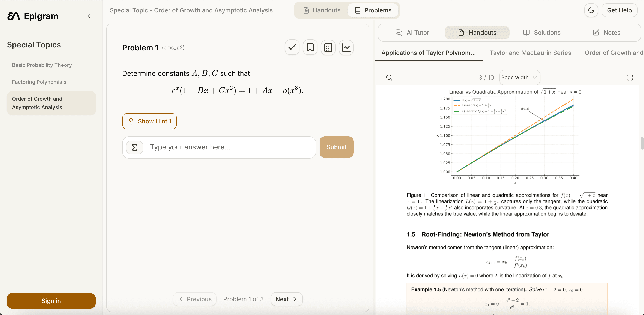Toggle dark mode with moon icon
This screenshot has height=315, width=644.
pyautogui.click(x=591, y=10)
